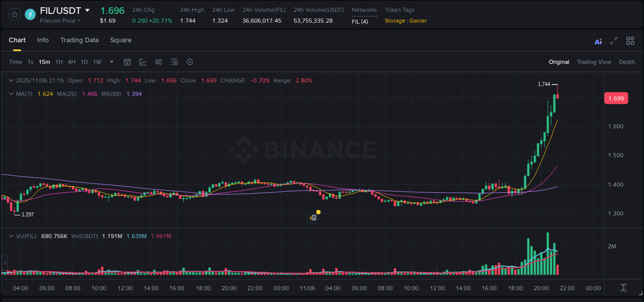This screenshot has height=302, width=644.
Task: Switch to the Trading Data tab
Action: pyautogui.click(x=79, y=40)
